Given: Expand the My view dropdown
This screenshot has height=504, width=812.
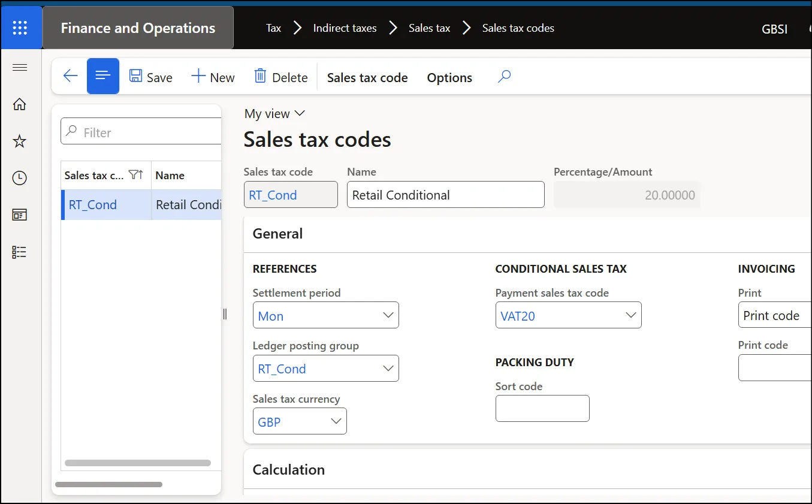Looking at the screenshot, I should (x=275, y=114).
